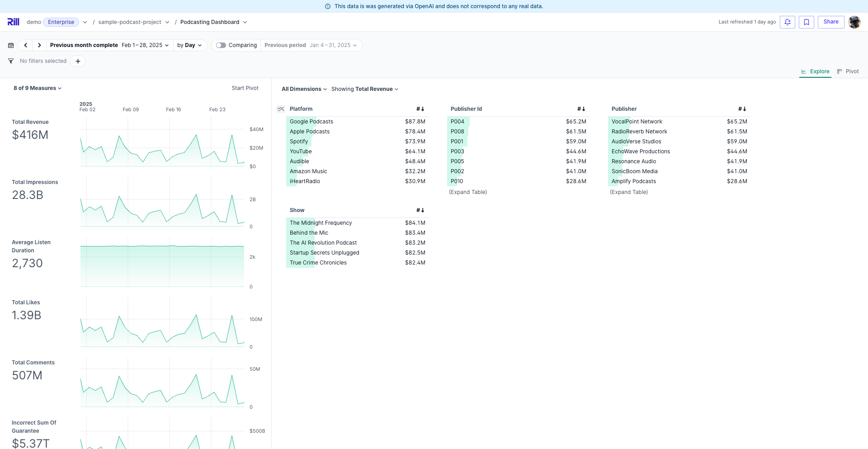This screenshot has width=868, height=449.
Task: Switch to the Pivot tab
Action: coord(848,71)
